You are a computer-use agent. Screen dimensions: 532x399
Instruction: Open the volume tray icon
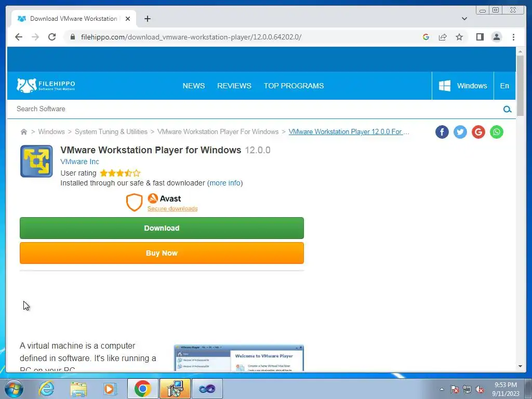480,389
